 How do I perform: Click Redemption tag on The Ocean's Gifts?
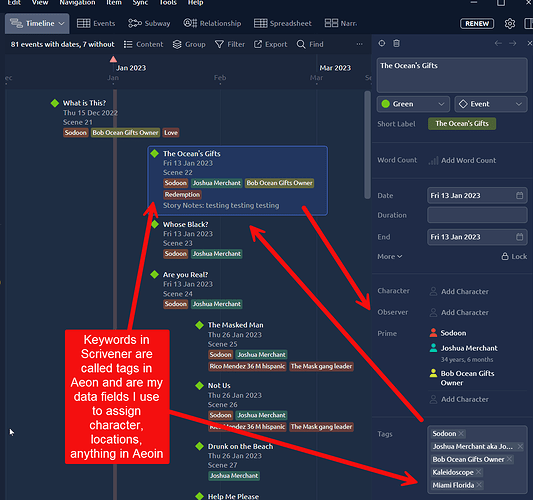[183, 194]
